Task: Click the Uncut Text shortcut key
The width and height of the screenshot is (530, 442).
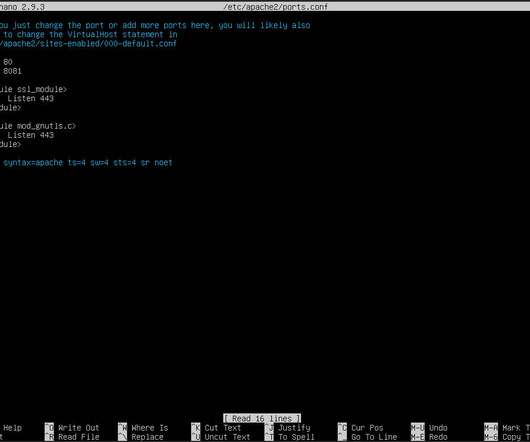Action: click(x=196, y=437)
